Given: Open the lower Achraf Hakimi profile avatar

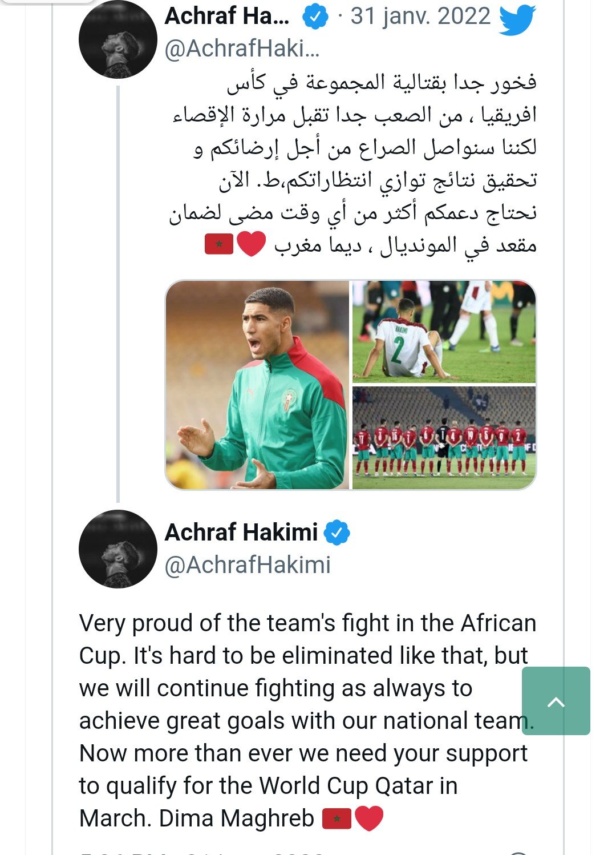Looking at the screenshot, I should pos(118,549).
